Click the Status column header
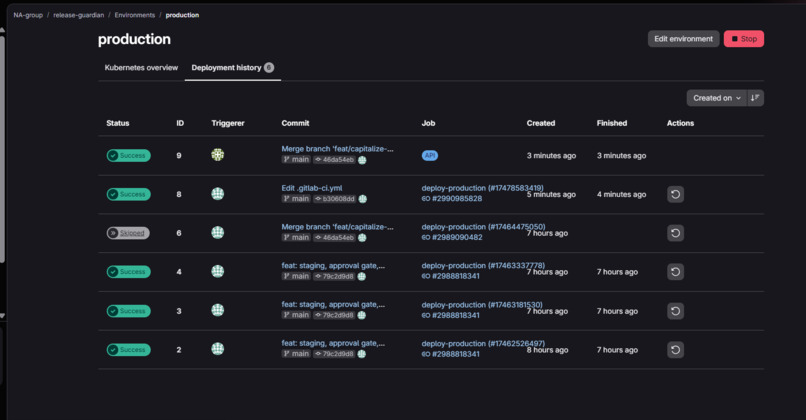Image resolution: width=806 pixels, height=420 pixels. pyautogui.click(x=118, y=123)
